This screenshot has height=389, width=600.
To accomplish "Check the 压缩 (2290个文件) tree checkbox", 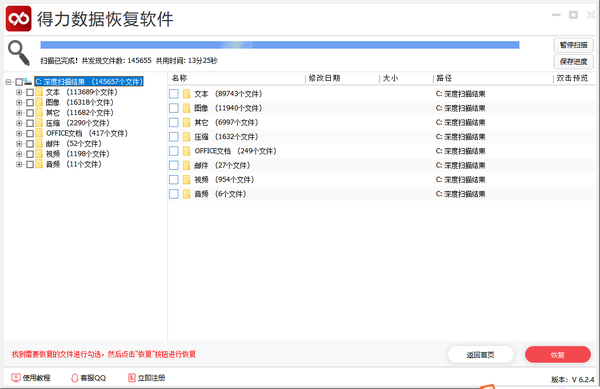I will tap(30, 123).
